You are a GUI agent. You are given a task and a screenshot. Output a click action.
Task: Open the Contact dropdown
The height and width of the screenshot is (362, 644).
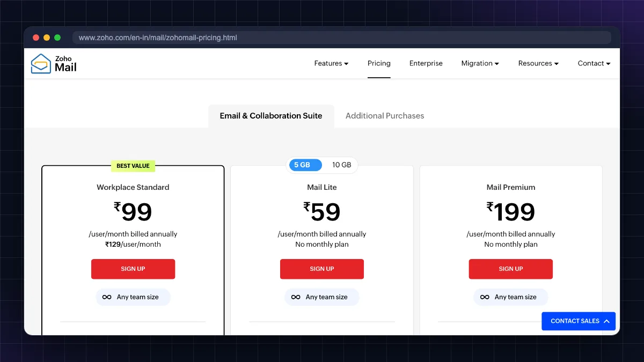pyautogui.click(x=594, y=63)
